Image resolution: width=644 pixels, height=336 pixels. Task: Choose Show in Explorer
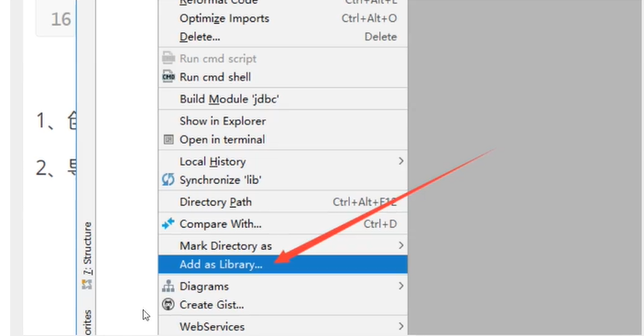(x=283, y=121)
